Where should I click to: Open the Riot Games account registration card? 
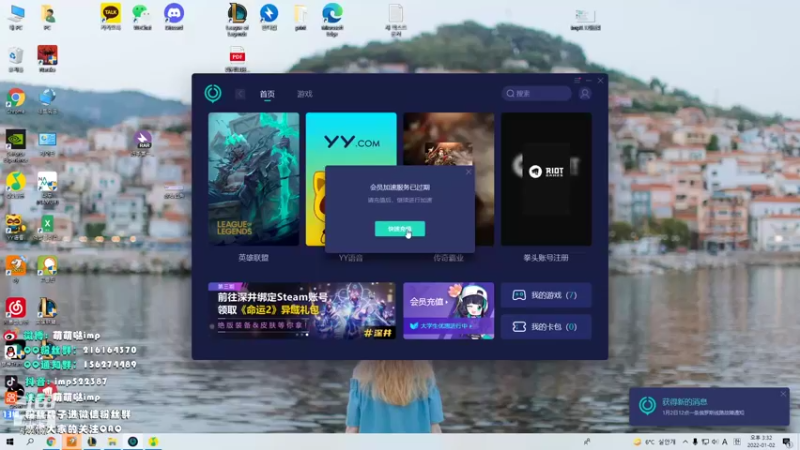[x=546, y=179]
